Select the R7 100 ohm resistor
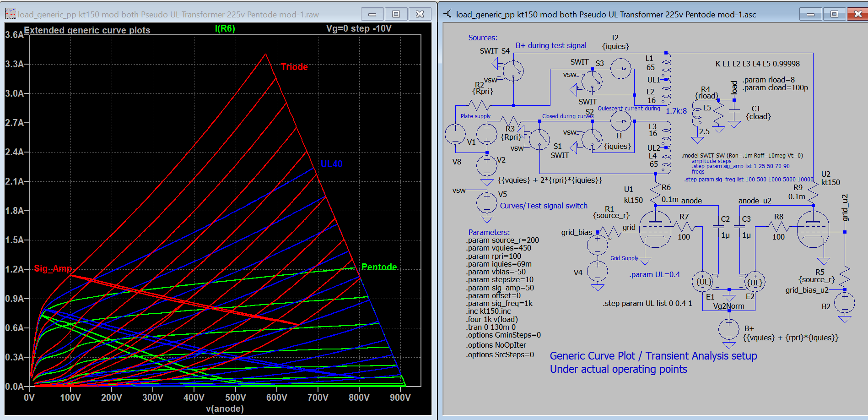The height and width of the screenshot is (420, 868). click(x=684, y=226)
